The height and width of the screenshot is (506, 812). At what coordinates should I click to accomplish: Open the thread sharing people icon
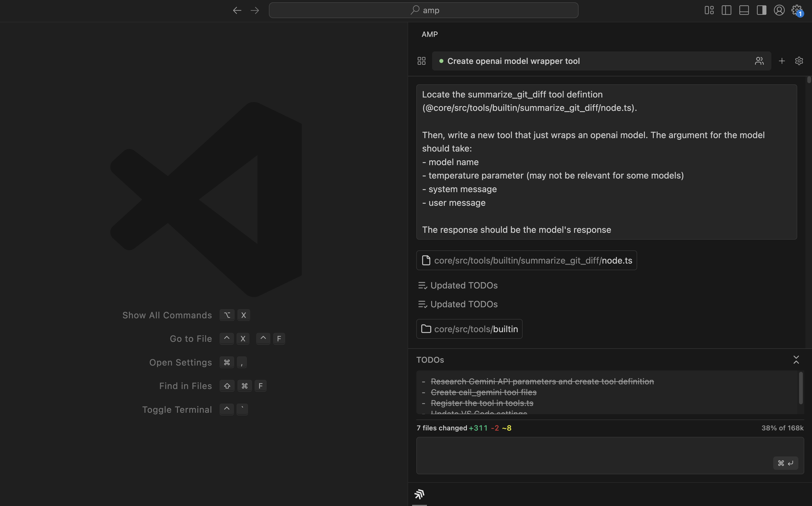[759, 61]
